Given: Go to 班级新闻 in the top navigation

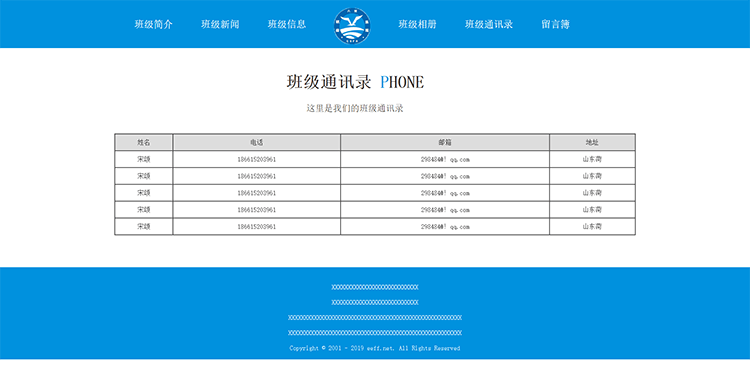Looking at the screenshot, I should (220, 24).
